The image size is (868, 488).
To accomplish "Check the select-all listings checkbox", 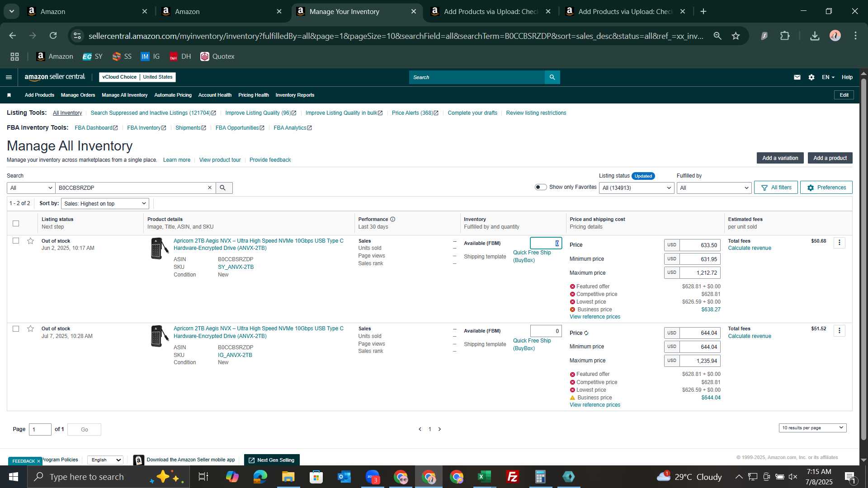I will 16,223.
